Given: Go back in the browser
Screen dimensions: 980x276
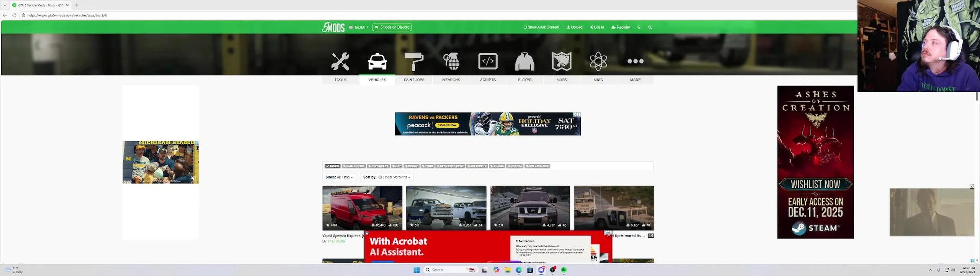Looking at the screenshot, I should tap(5, 15).
